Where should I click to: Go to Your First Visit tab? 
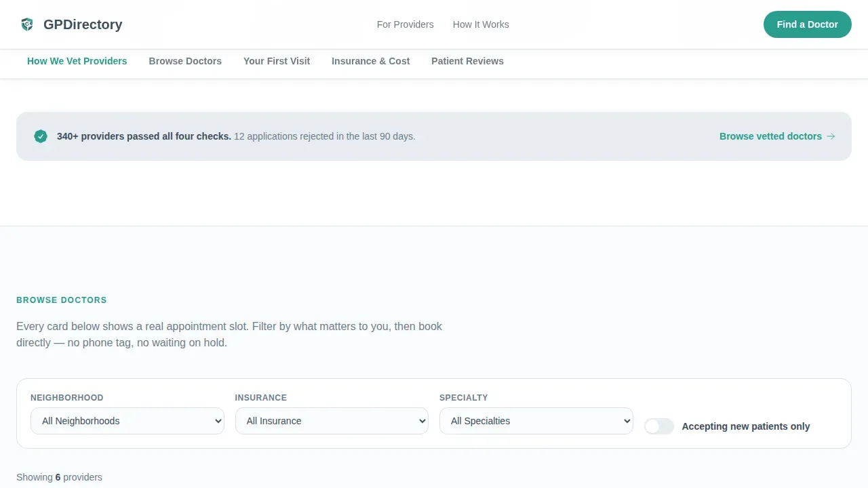tap(277, 61)
